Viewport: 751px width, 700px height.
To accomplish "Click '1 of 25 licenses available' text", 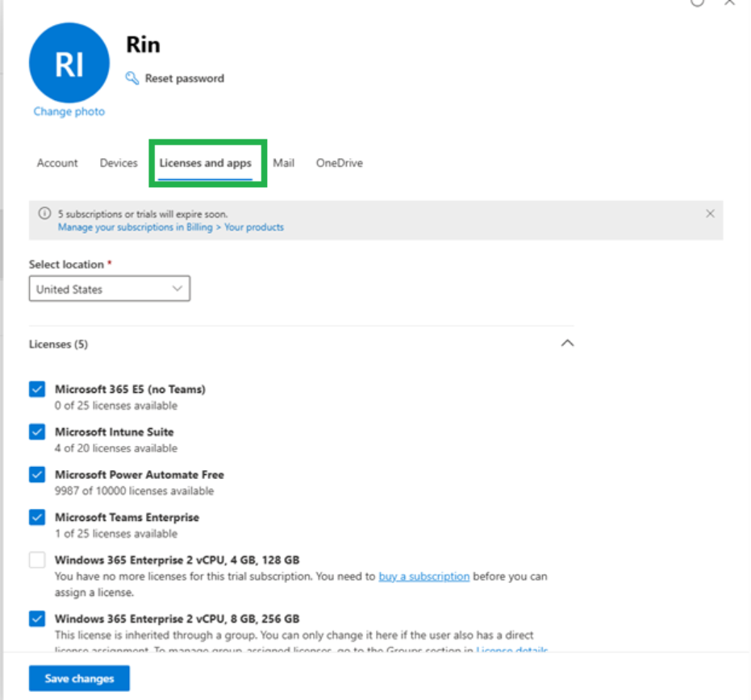I will pos(116,533).
